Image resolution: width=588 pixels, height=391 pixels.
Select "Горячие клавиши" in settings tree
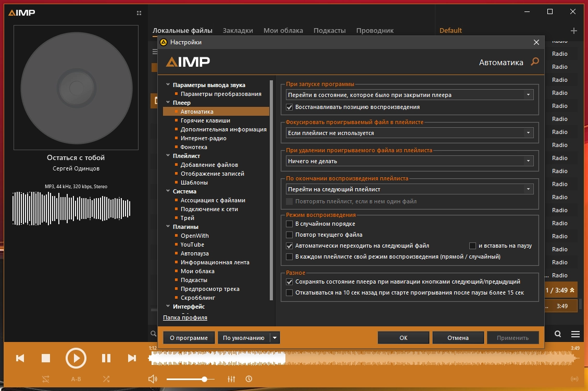click(x=205, y=120)
